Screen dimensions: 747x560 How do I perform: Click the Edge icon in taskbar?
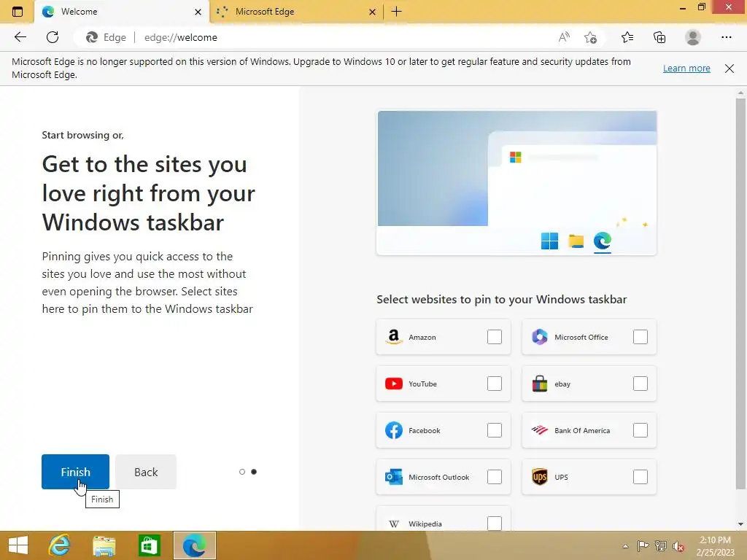pyautogui.click(x=194, y=545)
